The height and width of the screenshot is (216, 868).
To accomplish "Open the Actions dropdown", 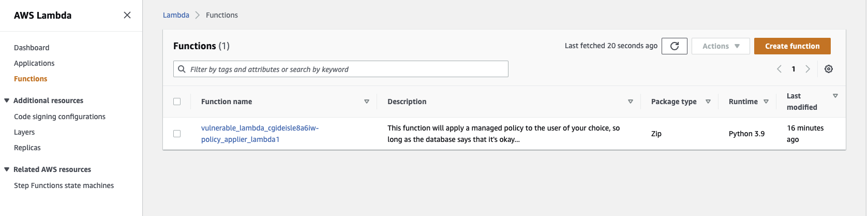I will coord(721,46).
